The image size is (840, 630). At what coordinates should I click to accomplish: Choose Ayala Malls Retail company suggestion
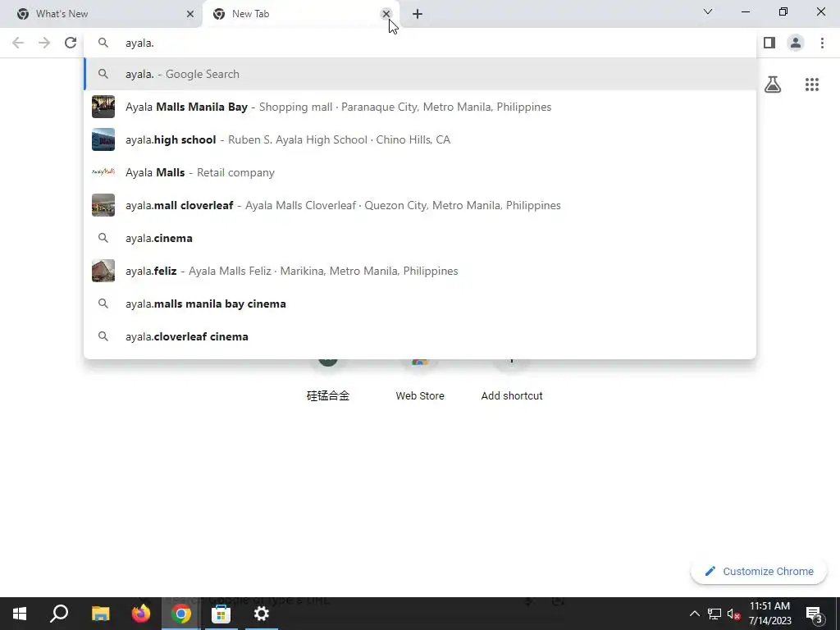(420, 172)
